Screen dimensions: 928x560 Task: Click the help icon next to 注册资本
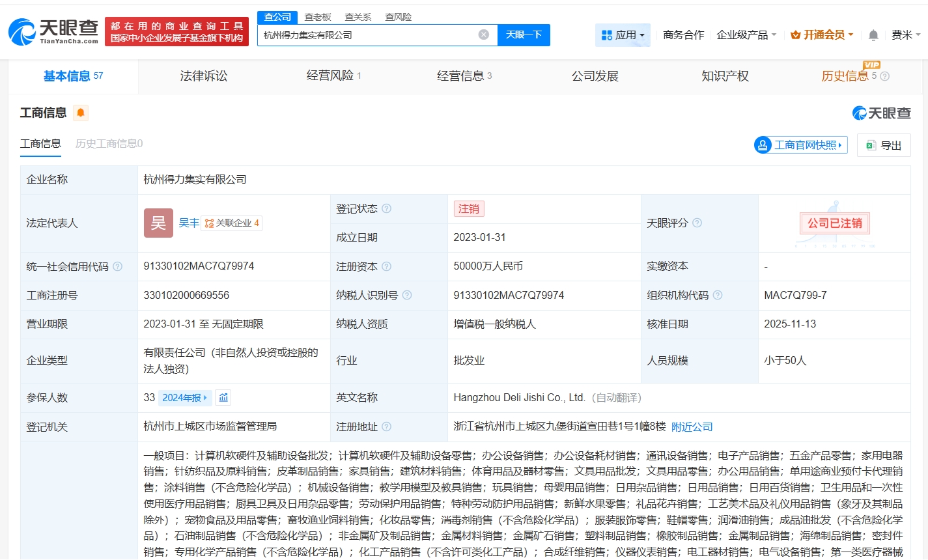click(387, 266)
